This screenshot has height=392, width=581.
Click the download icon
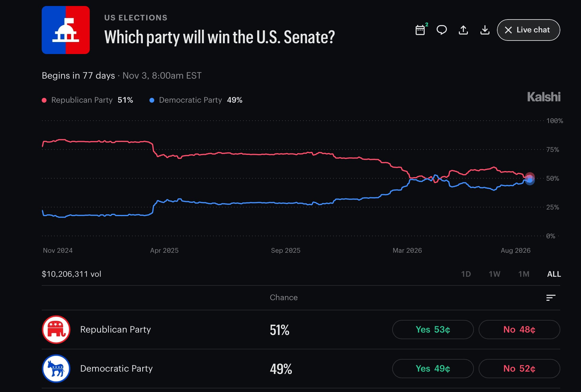pyautogui.click(x=485, y=30)
